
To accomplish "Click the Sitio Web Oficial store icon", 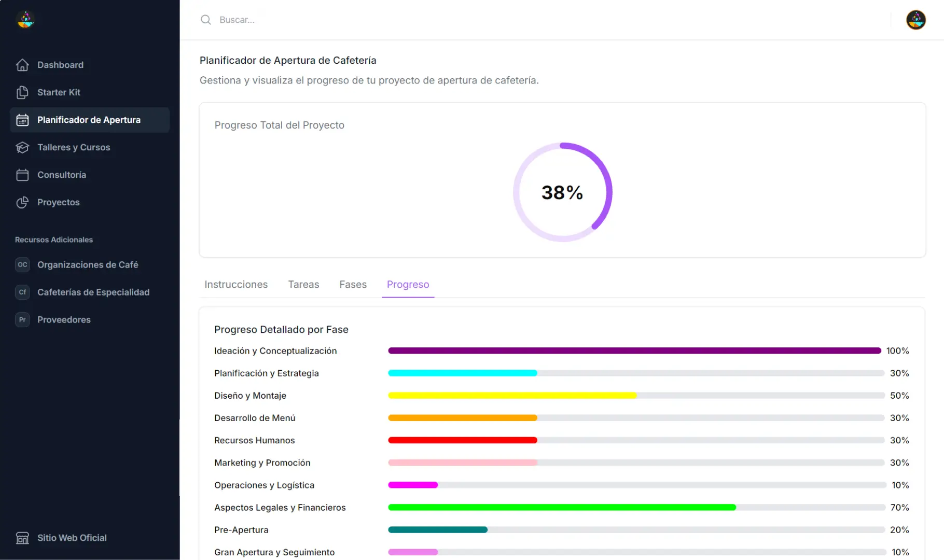I will click(x=22, y=538).
